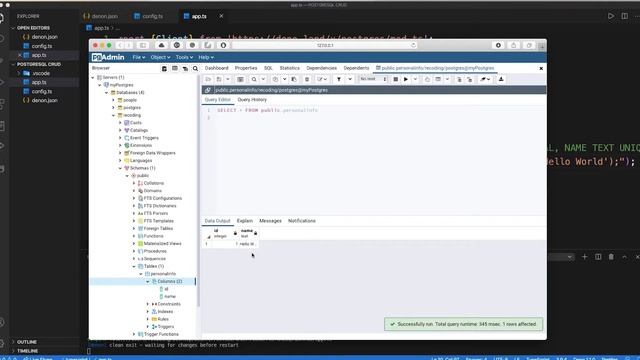The width and height of the screenshot is (640, 360).
Task: Open the No limit rows dropdown
Action: click(x=373, y=79)
